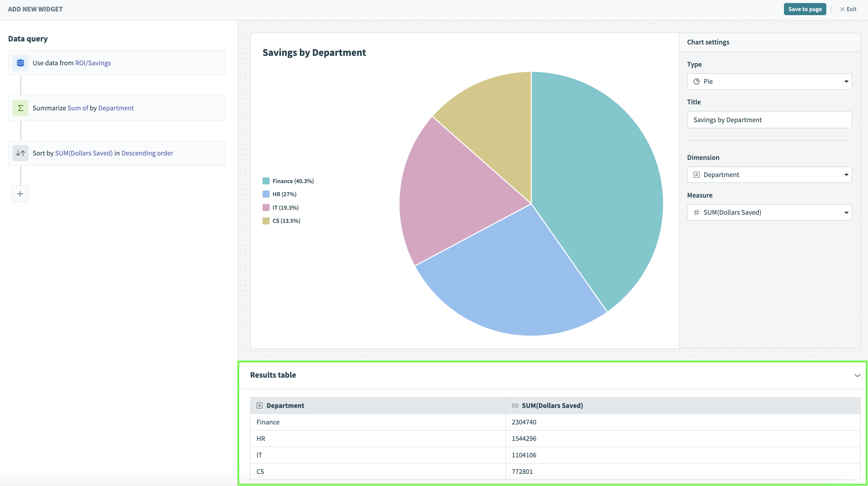Image resolution: width=868 pixels, height=486 pixels.
Task: Click the X icon next to Exit
Action: (842, 9)
